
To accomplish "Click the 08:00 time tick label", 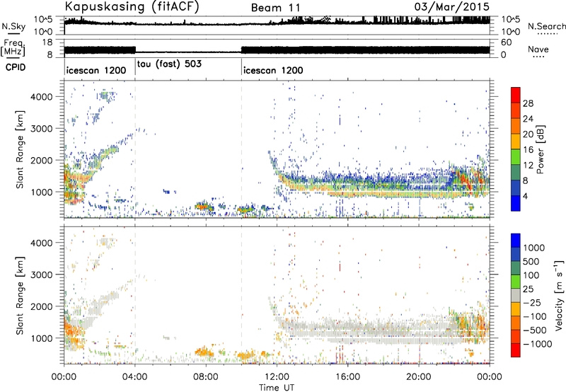I will (206, 377).
